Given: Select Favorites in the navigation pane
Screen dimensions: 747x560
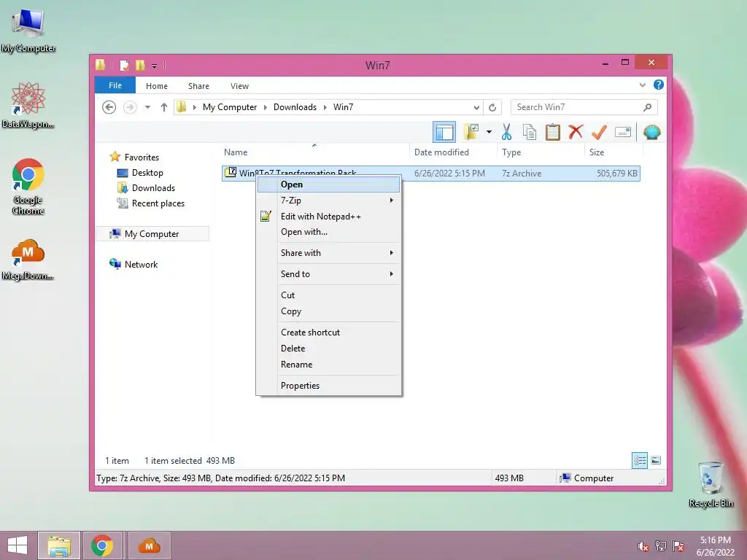Looking at the screenshot, I should [x=142, y=157].
